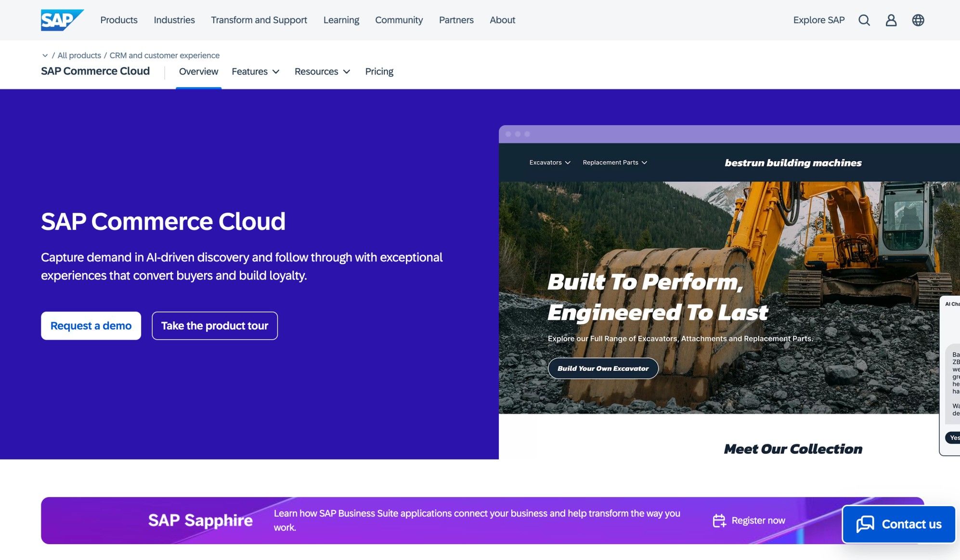The width and height of the screenshot is (960, 560).
Task: Open the About menu
Action: coord(503,20)
